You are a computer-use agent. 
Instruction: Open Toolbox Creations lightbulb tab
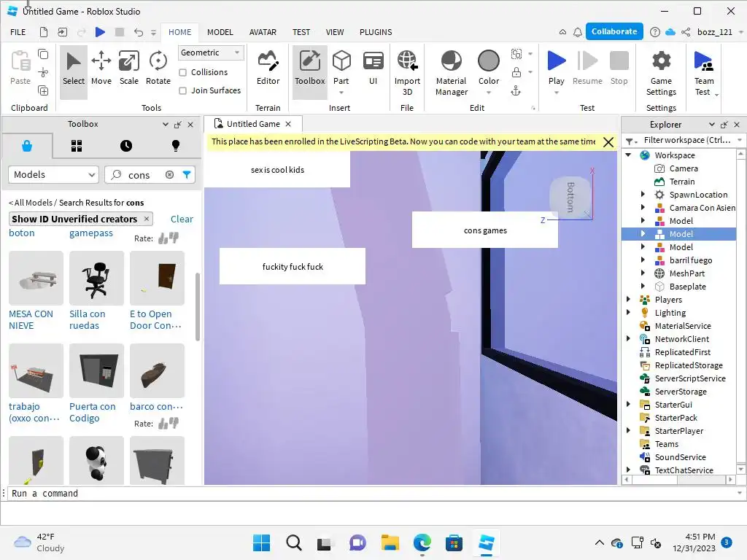point(175,146)
